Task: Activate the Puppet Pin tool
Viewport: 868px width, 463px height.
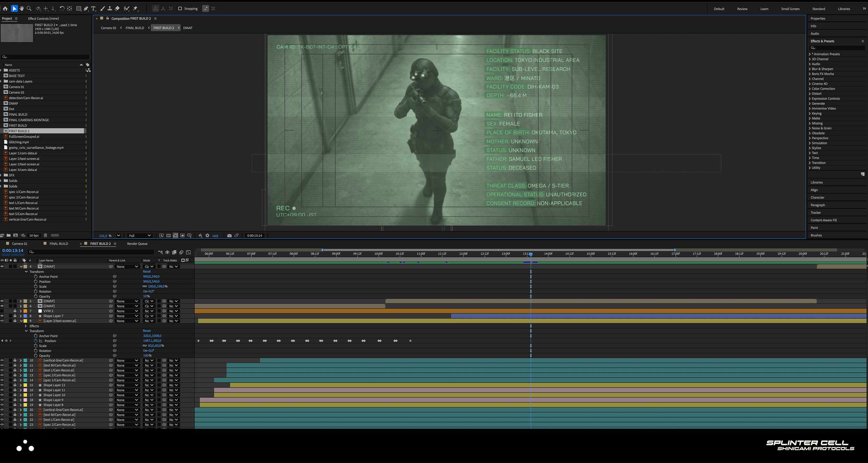Action: click(x=136, y=9)
